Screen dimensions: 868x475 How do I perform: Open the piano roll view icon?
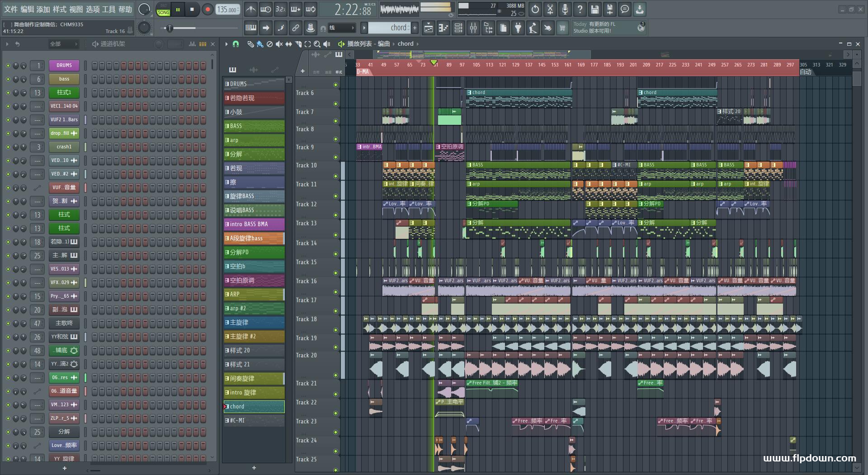coord(443,28)
